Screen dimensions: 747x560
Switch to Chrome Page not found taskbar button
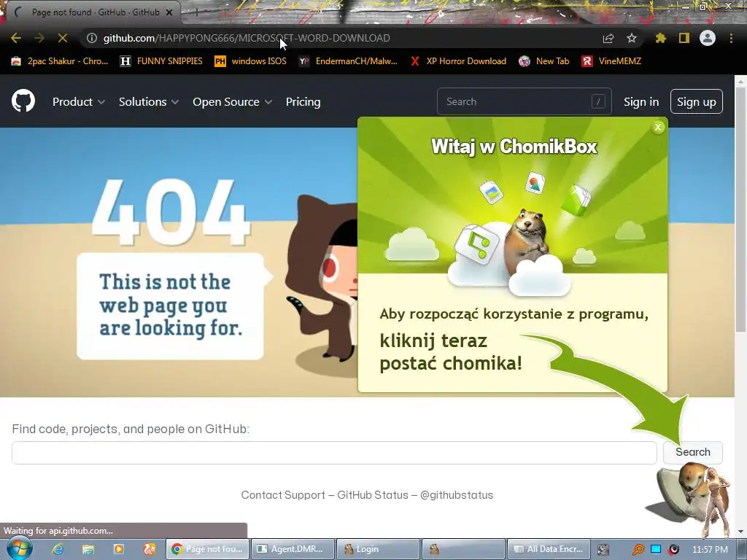tap(207, 549)
